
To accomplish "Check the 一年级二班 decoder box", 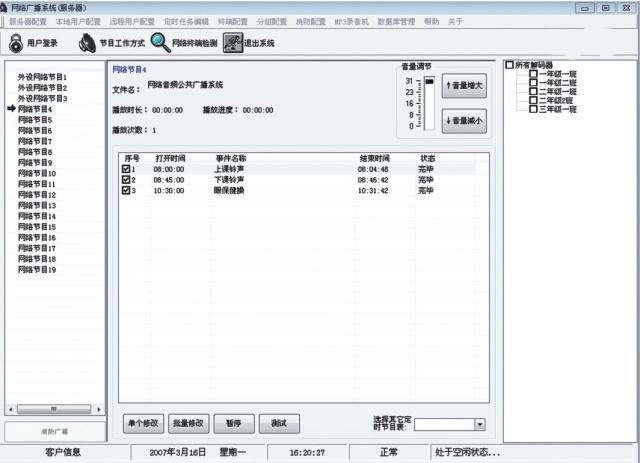I will (533, 82).
